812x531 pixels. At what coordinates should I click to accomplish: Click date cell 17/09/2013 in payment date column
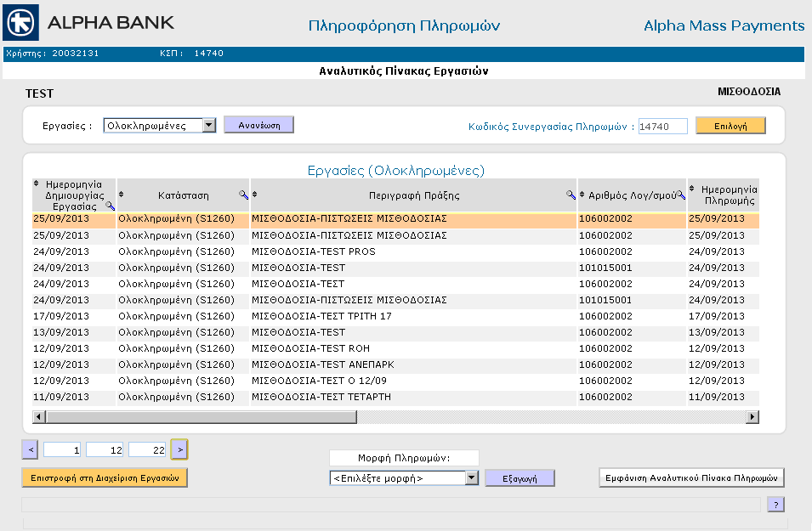click(717, 316)
